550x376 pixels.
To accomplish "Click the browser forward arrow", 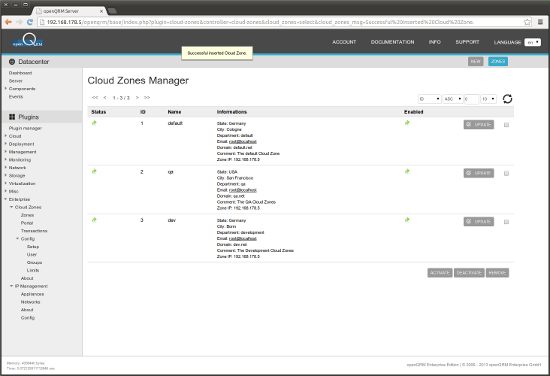I will 19,22.
